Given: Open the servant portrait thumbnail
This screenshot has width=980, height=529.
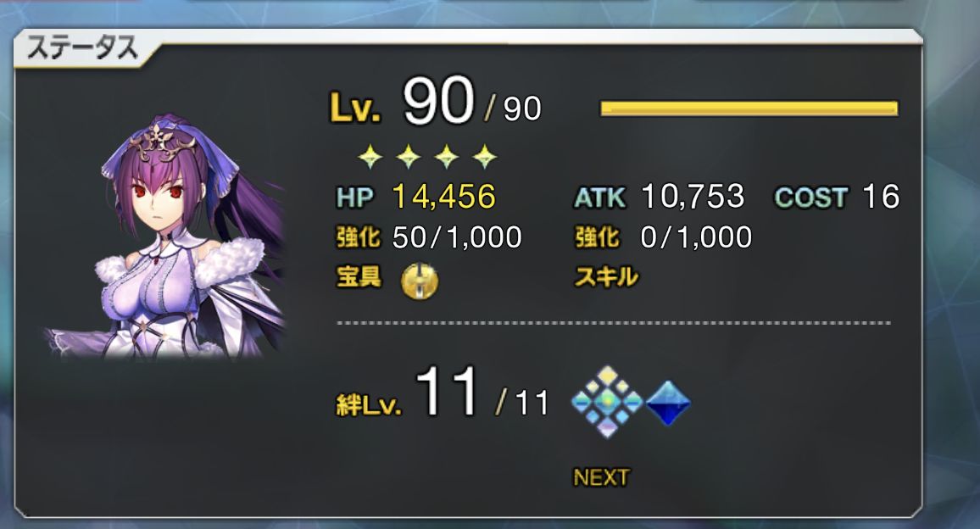Looking at the screenshot, I should click(165, 237).
